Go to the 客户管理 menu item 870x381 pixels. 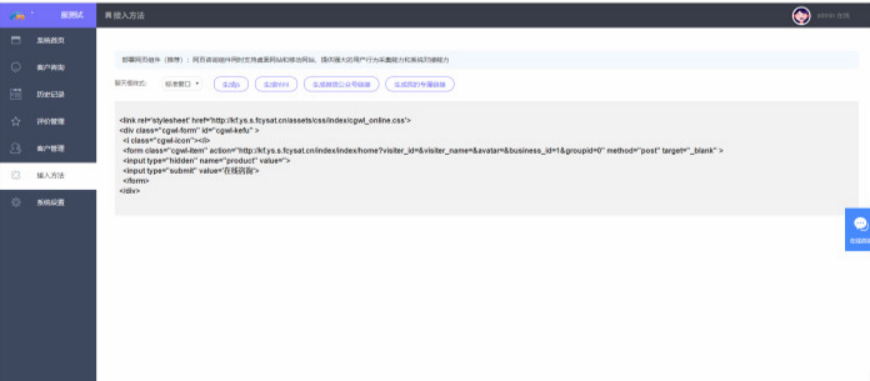[48, 148]
